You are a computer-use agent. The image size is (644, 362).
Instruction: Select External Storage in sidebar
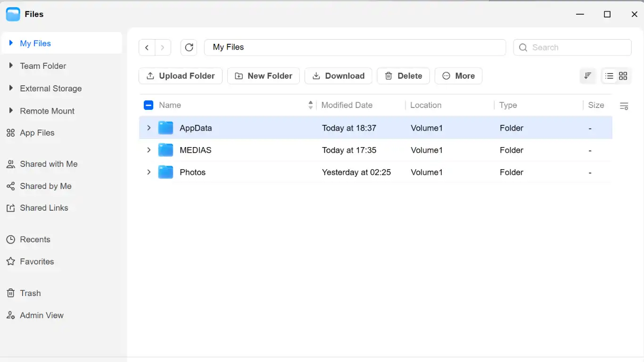[x=51, y=89]
